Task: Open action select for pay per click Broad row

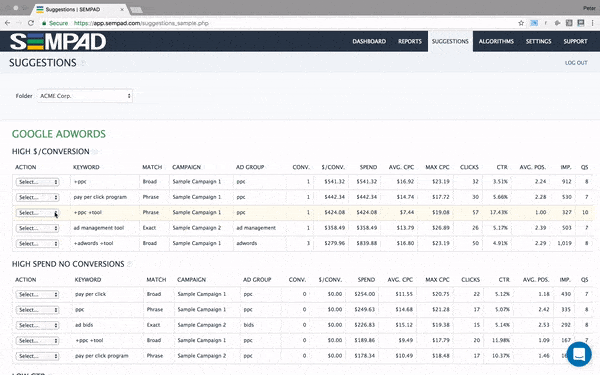Action: [x=37, y=294]
